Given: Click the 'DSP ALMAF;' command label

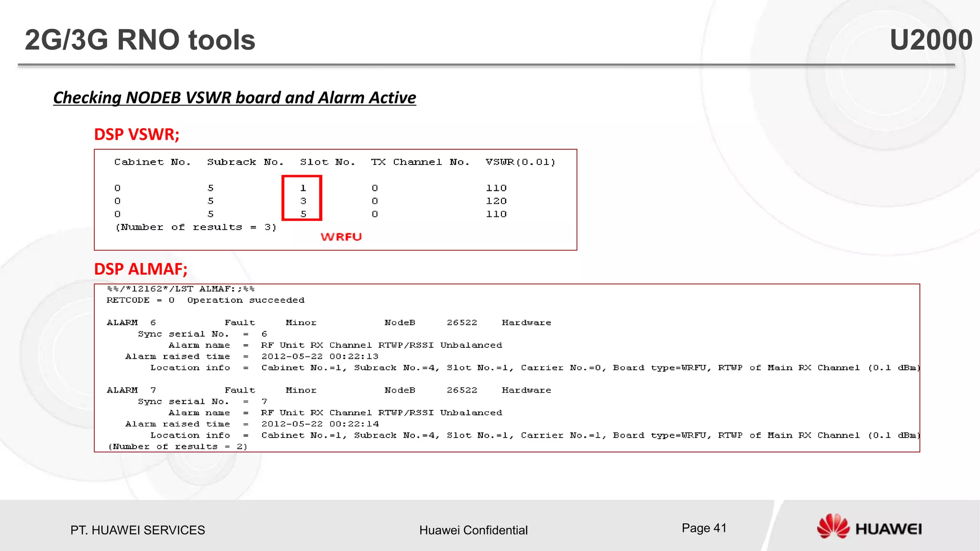Looking at the screenshot, I should [141, 269].
